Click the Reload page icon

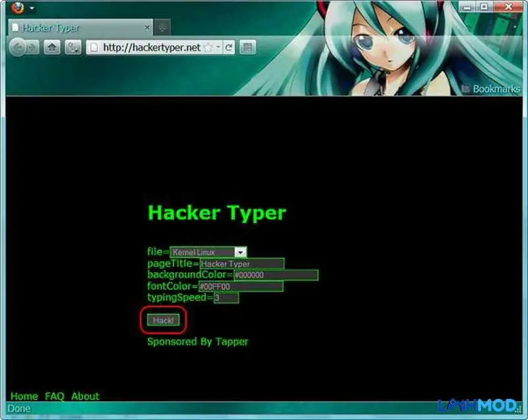[229, 48]
